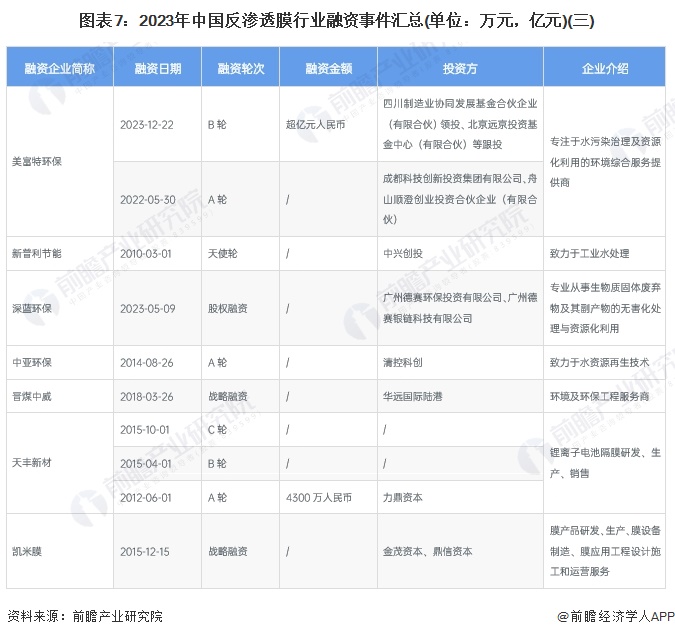Click the 融资日期 column header
Image resolution: width=675 pixels, height=637 pixels.
coord(158,68)
